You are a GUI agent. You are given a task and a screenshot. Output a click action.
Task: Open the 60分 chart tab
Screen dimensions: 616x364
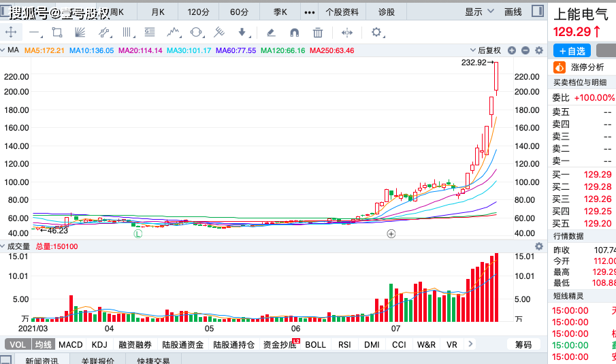tap(239, 12)
